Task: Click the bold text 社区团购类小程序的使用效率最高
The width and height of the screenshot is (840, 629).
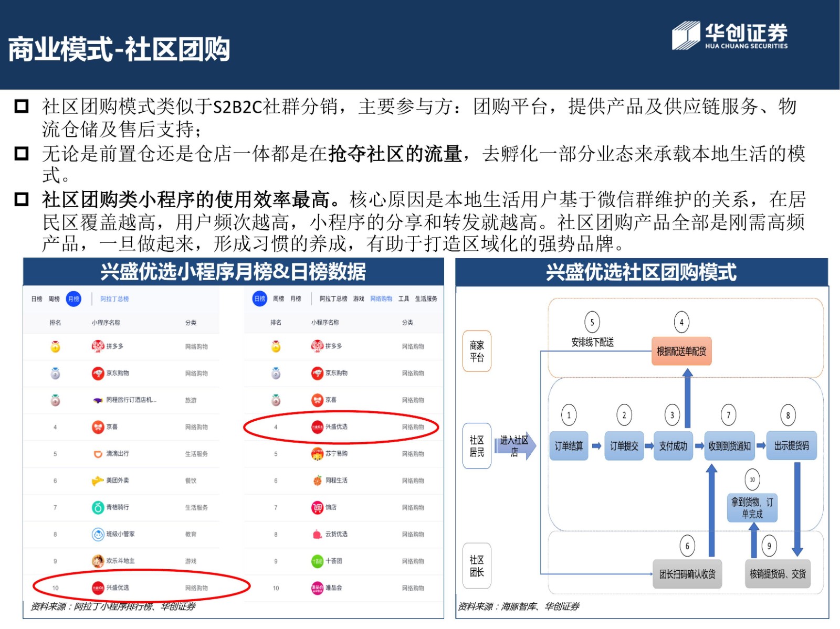Action: pyautogui.click(x=186, y=199)
